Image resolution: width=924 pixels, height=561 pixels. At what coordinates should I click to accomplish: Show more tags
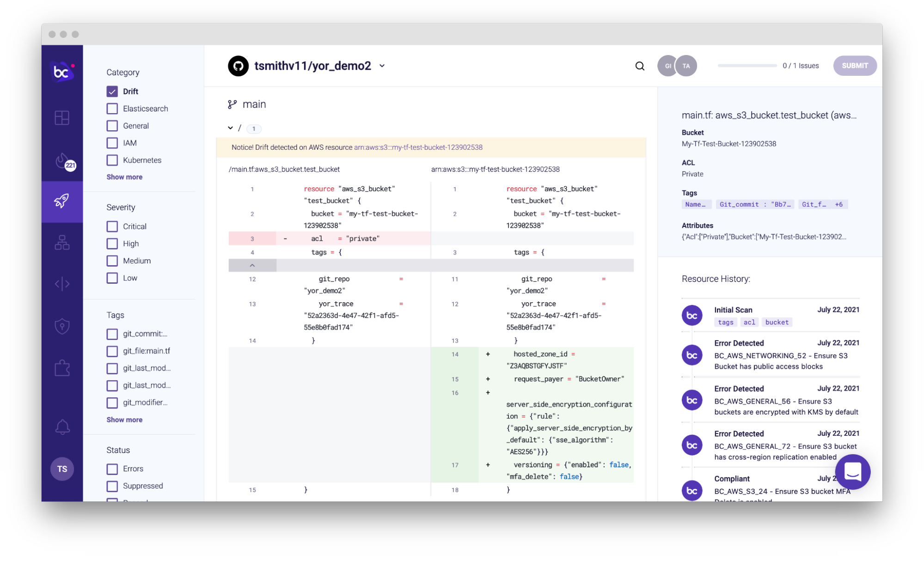(x=124, y=420)
